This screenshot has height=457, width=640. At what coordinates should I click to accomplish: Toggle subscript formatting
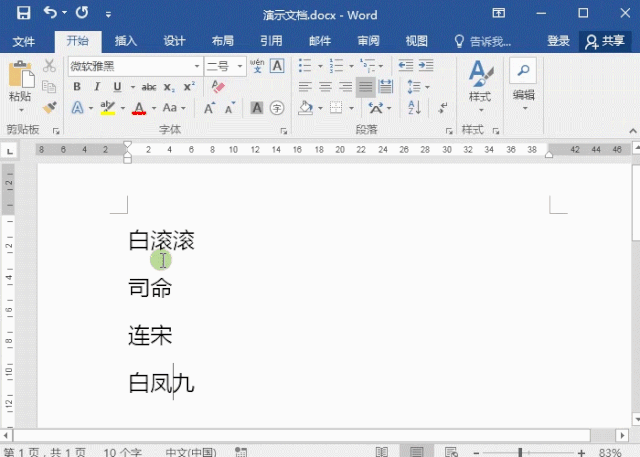pos(169,87)
